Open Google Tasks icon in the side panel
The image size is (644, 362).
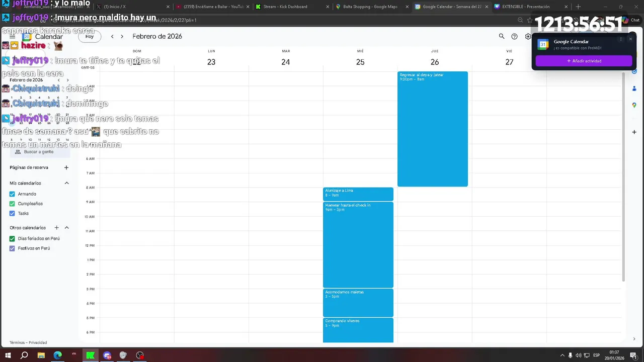click(634, 72)
